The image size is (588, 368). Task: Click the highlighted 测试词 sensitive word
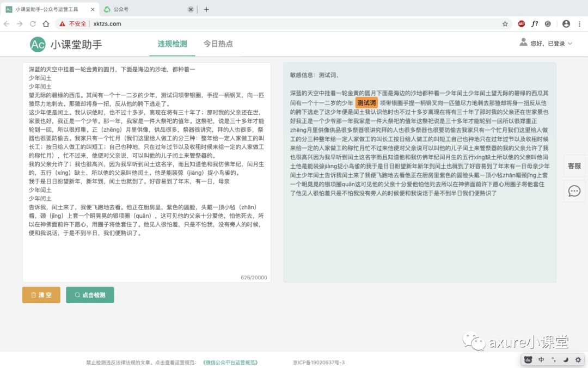pos(366,102)
